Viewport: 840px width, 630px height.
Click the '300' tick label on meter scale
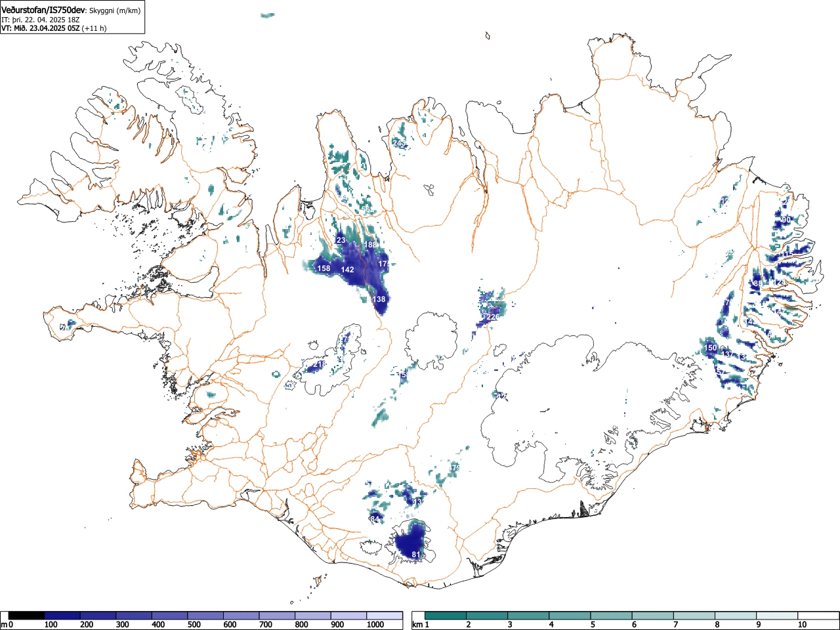tap(123, 625)
